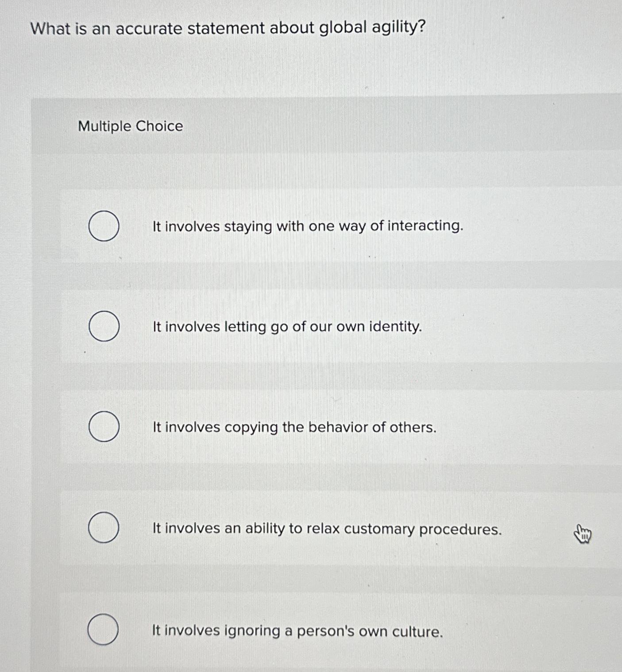Click the answer 'It involves an ability to relax customary procedures'
Image resolution: width=622 pixels, height=672 pixels.
tap(325, 529)
